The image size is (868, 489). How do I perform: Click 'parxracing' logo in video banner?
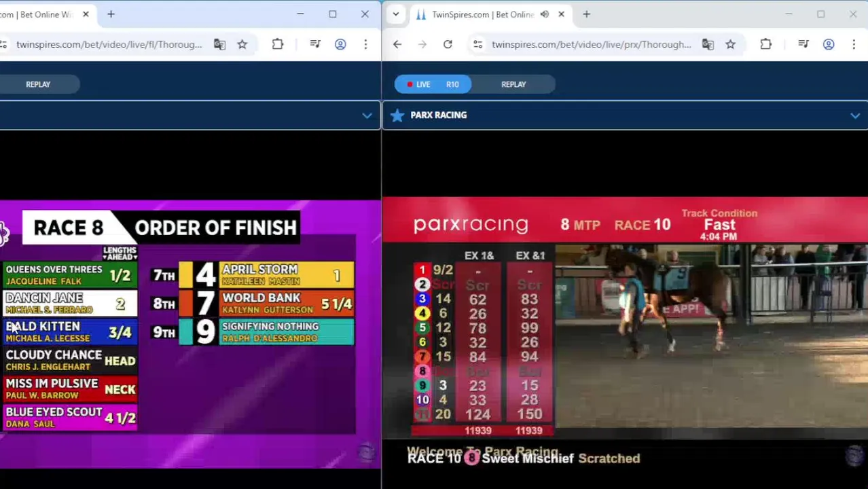tap(471, 225)
